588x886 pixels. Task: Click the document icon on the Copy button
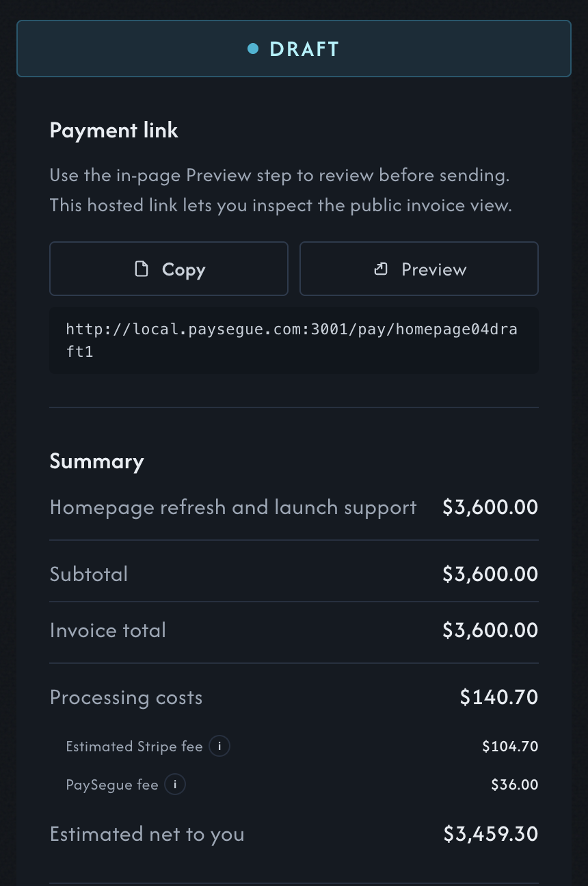click(142, 269)
